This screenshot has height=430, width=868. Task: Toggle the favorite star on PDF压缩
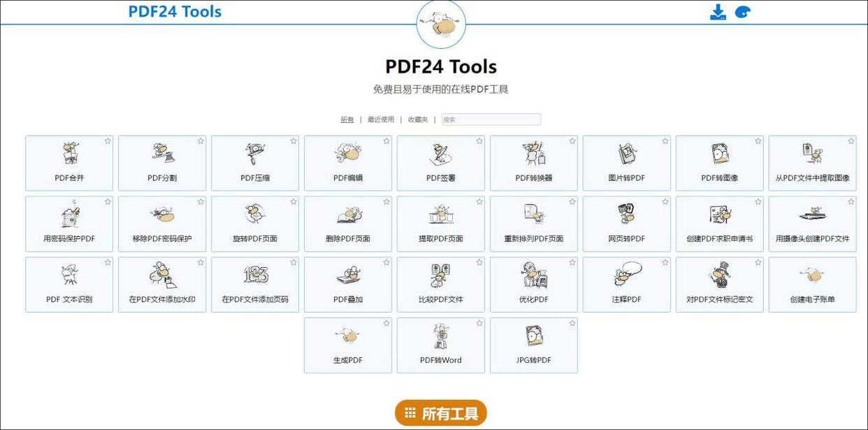pos(294,141)
